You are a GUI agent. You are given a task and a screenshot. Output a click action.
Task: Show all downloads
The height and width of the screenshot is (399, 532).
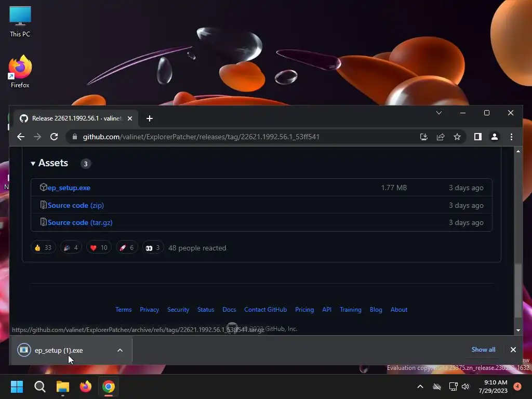(483, 350)
